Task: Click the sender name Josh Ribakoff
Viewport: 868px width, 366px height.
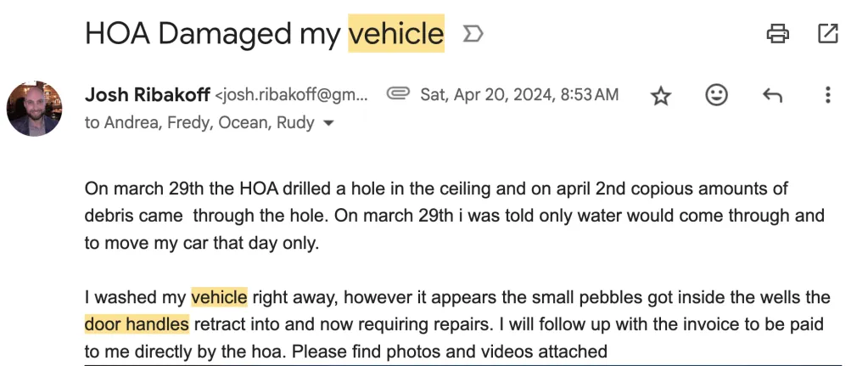Action: (x=148, y=95)
